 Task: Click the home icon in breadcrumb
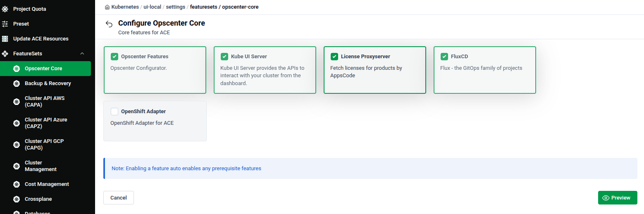pyautogui.click(x=107, y=7)
